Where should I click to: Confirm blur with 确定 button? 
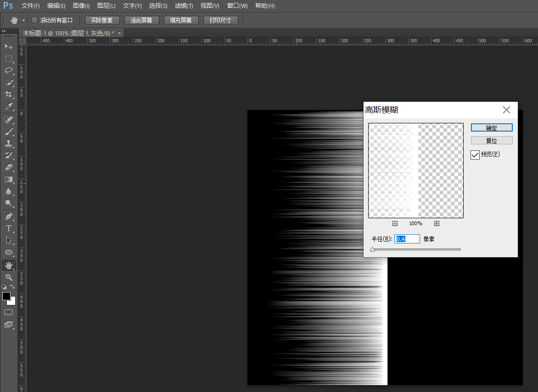click(x=492, y=128)
